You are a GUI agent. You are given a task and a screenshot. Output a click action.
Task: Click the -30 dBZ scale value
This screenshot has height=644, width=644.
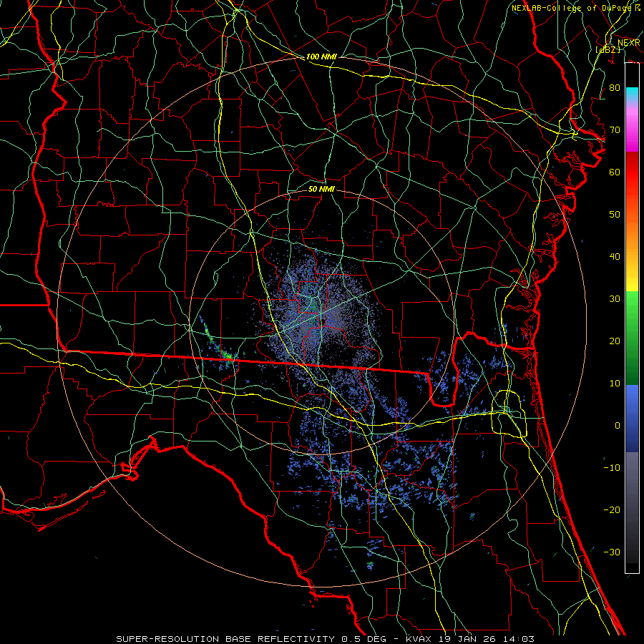click(x=612, y=552)
